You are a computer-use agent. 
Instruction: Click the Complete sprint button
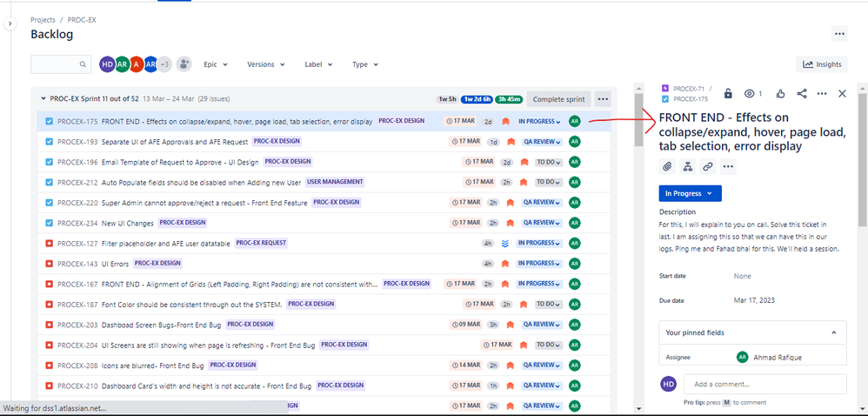(558, 99)
